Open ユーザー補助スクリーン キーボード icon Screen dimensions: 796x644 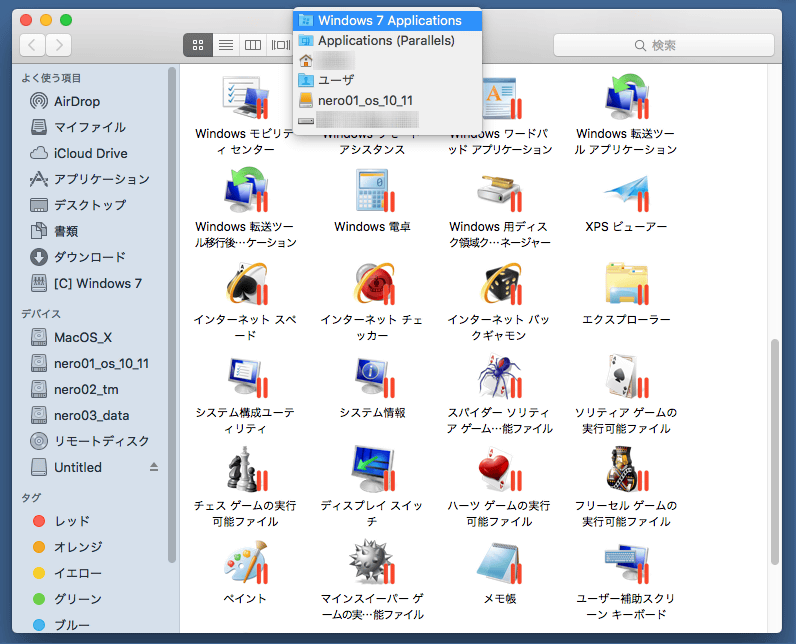626,563
